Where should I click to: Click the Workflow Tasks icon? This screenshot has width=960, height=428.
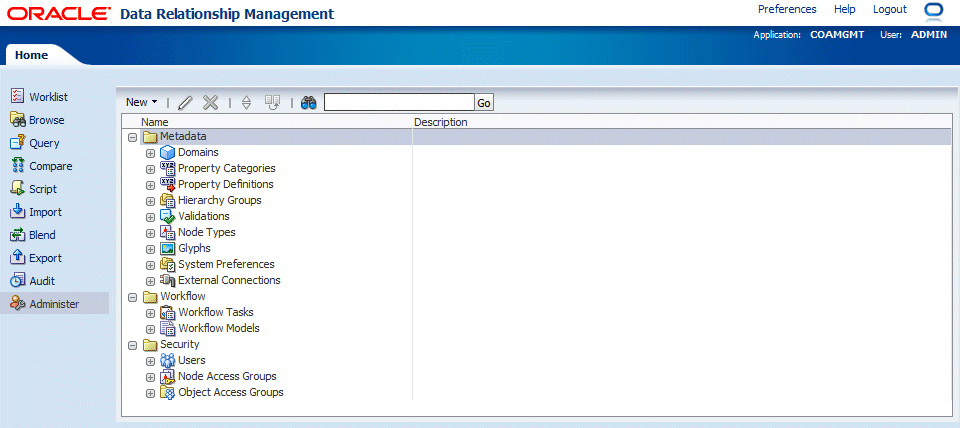click(x=167, y=312)
